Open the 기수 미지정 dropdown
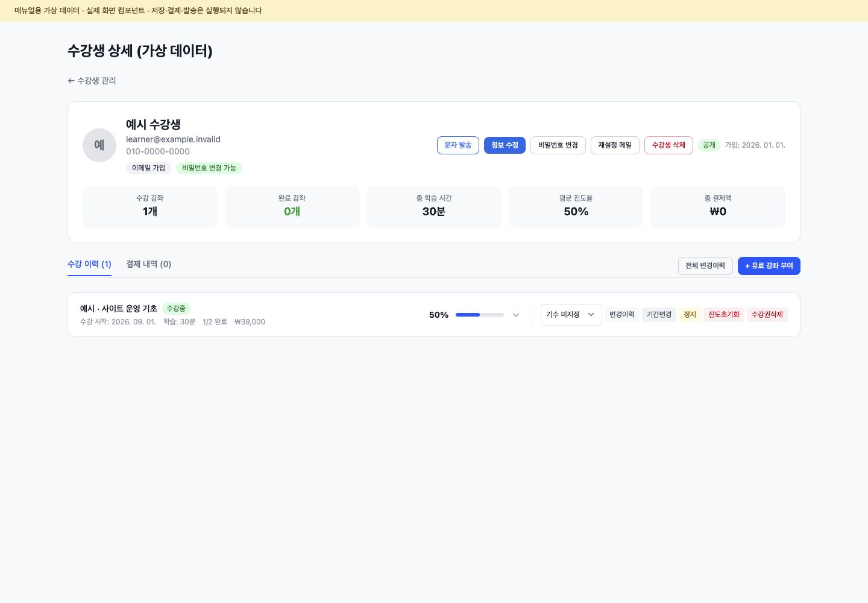This screenshot has height=603, width=868. 571,315
